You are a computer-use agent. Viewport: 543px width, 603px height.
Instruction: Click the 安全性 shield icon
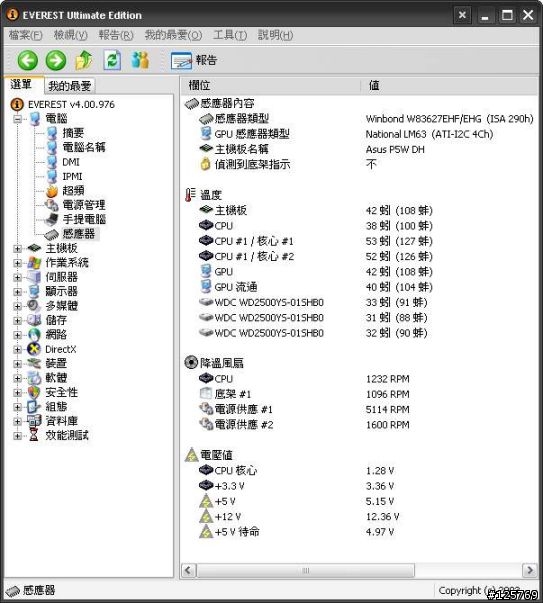[34, 392]
